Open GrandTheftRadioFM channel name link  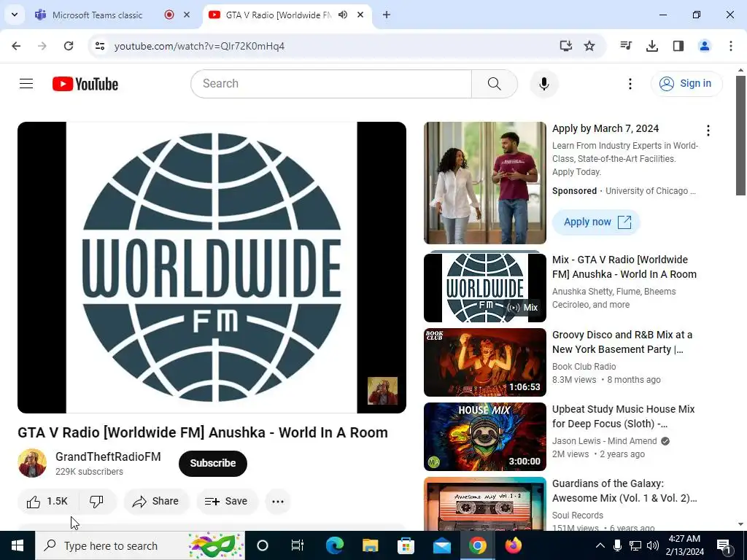pos(108,456)
